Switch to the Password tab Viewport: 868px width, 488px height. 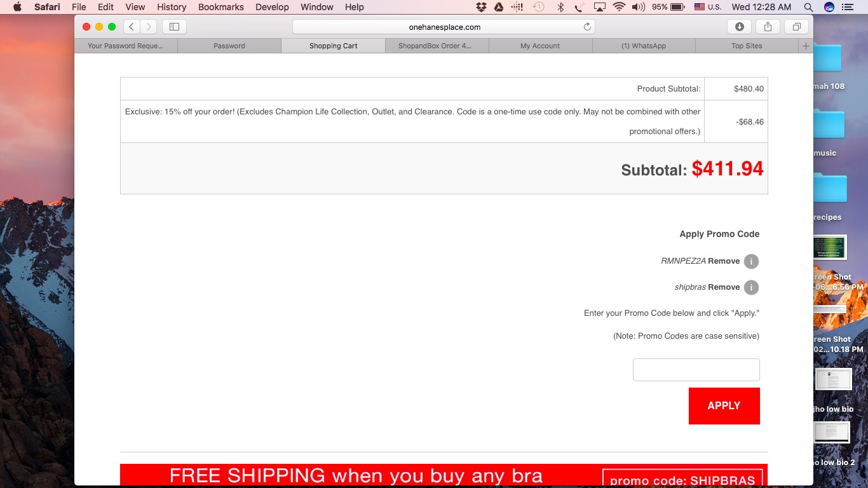click(229, 46)
